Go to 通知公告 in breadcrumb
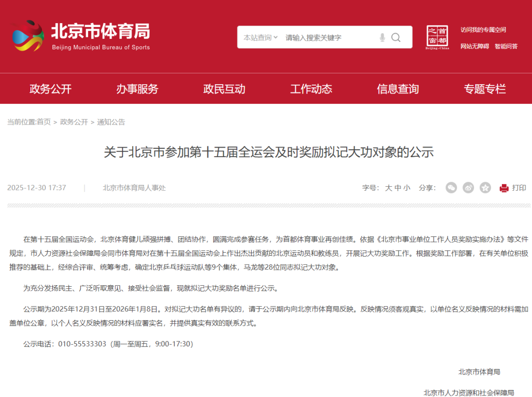 tap(111, 122)
